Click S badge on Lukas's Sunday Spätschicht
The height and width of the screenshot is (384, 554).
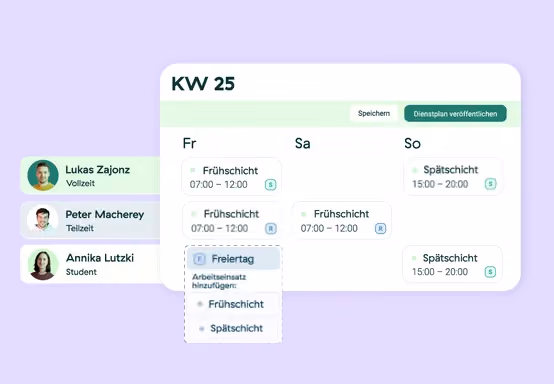pos(490,184)
